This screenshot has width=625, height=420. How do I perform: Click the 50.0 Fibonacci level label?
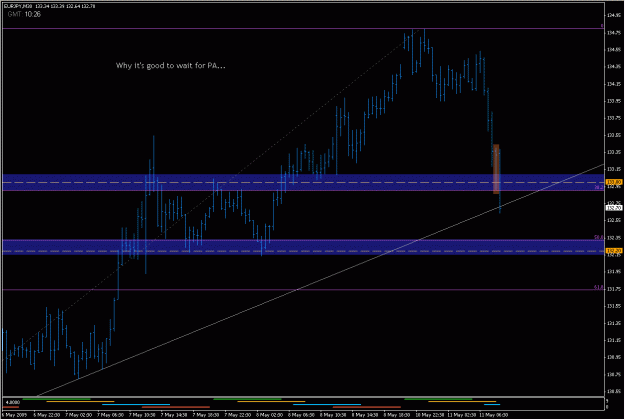[599, 237]
